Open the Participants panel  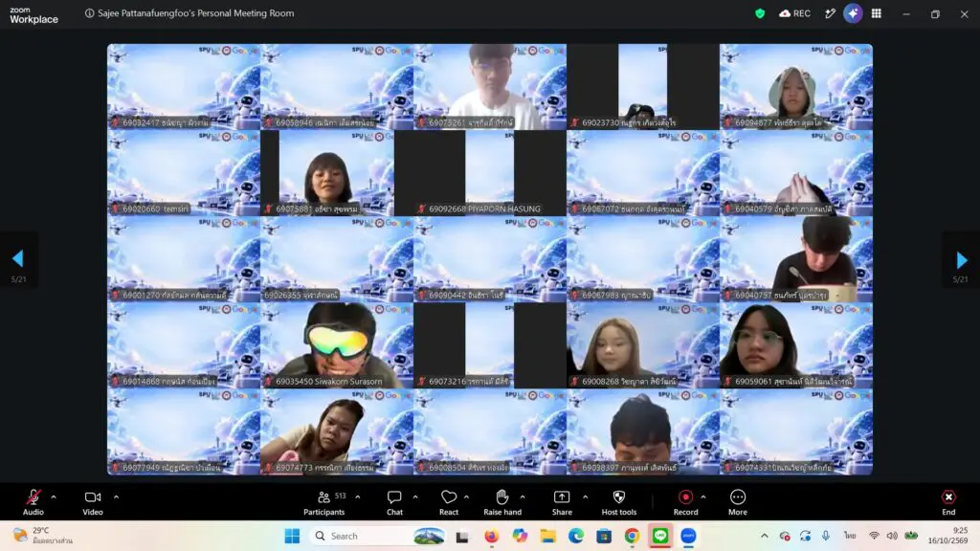click(x=323, y=502)
